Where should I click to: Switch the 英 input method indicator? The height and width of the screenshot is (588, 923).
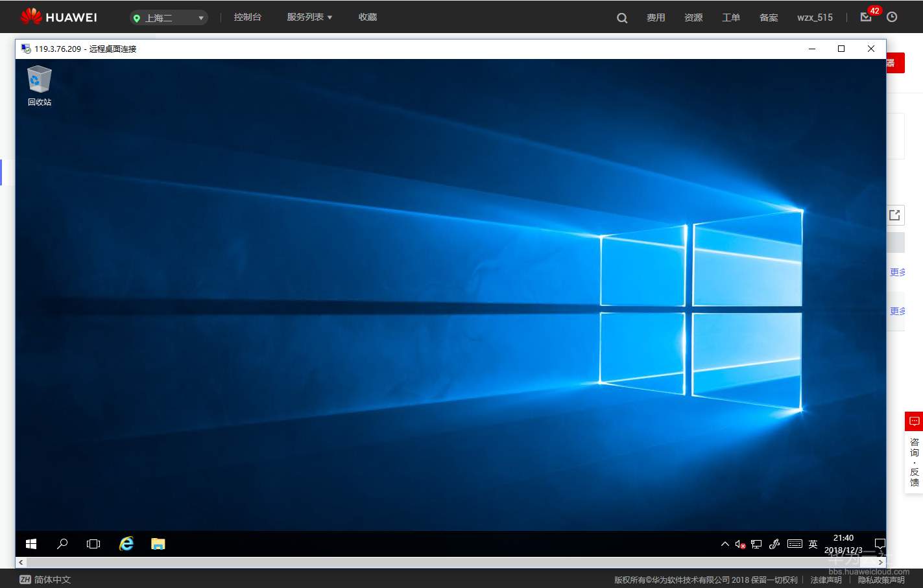813,545
